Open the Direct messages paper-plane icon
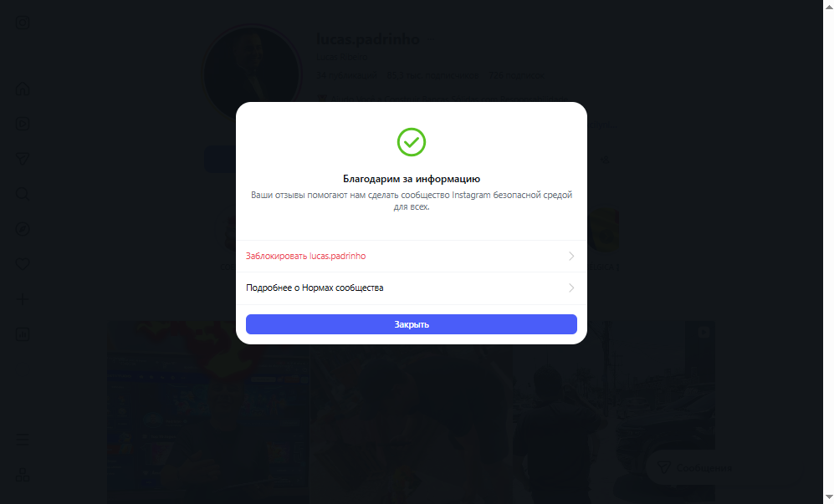This screenshot has height=504, width=834. (x=23, y=159)
